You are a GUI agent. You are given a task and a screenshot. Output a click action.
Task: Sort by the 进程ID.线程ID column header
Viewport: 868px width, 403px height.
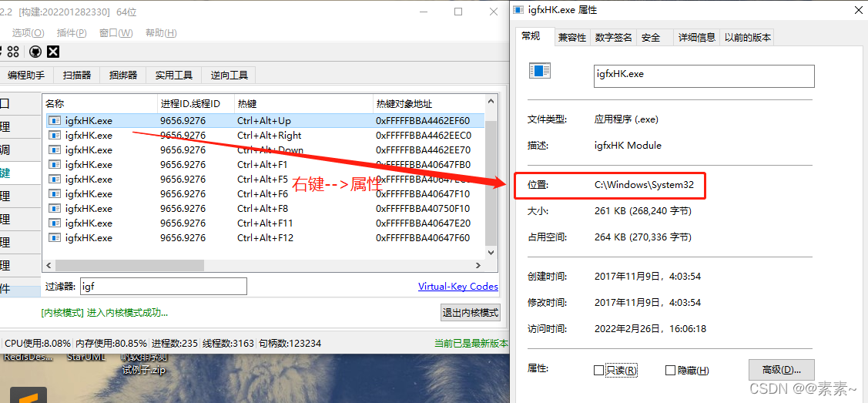196,103
